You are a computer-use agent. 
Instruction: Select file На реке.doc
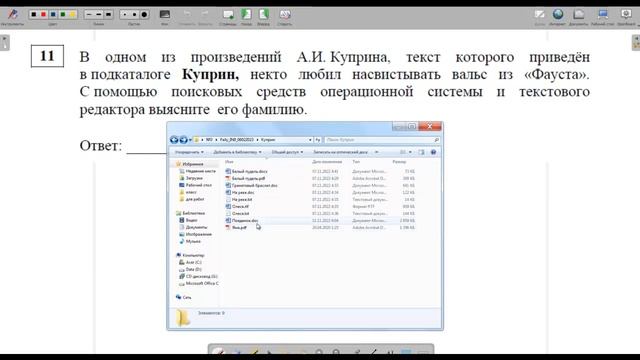(x=240, y=192)
